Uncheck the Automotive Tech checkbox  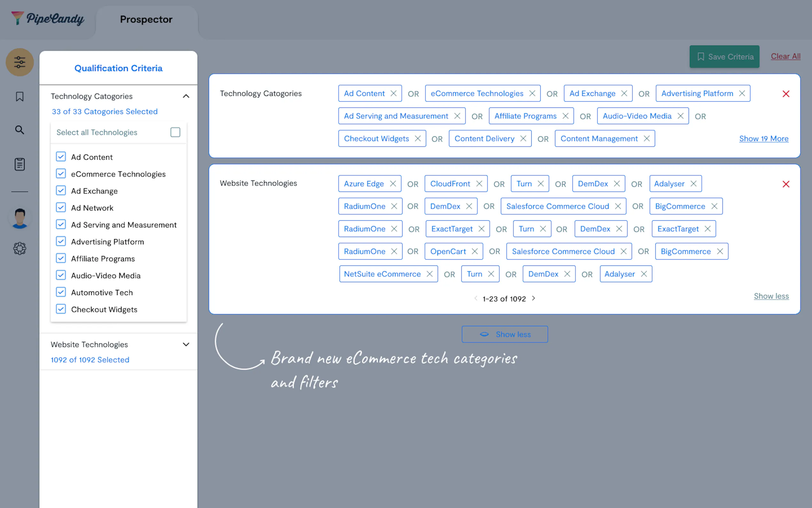[61, 292]
